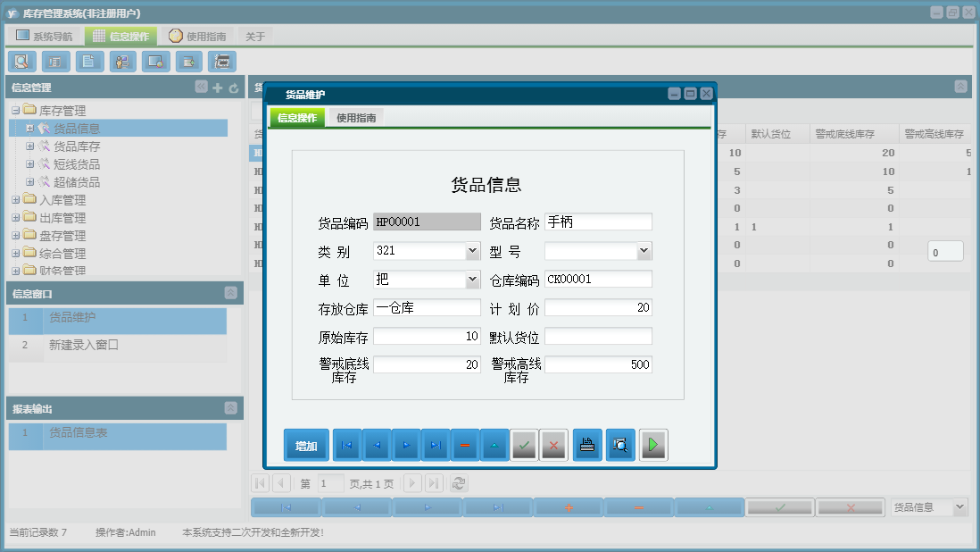Click the 增加 button to add a record
This screenshot has width=980, height=552.
tap(306, 444)
